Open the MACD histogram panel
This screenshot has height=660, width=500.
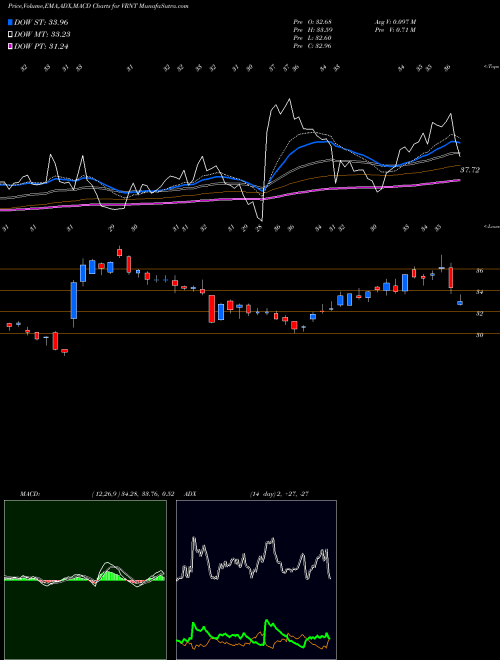pos(85,580)
